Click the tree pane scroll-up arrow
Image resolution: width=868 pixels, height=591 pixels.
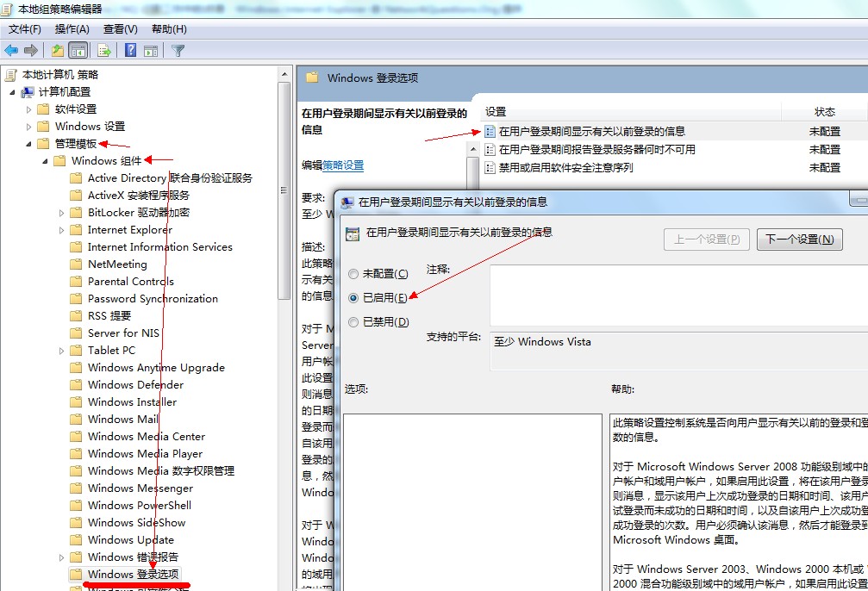(x=284, y=74)
